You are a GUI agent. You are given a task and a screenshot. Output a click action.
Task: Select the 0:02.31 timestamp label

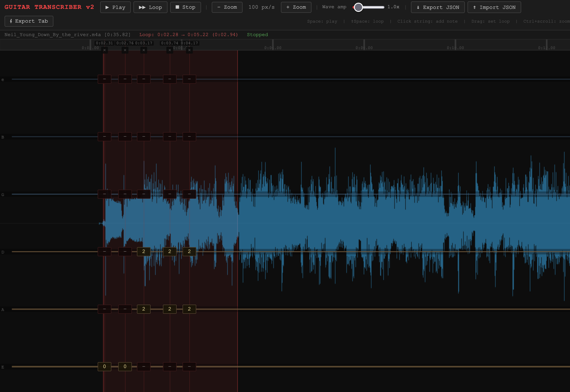coord(104,43)
